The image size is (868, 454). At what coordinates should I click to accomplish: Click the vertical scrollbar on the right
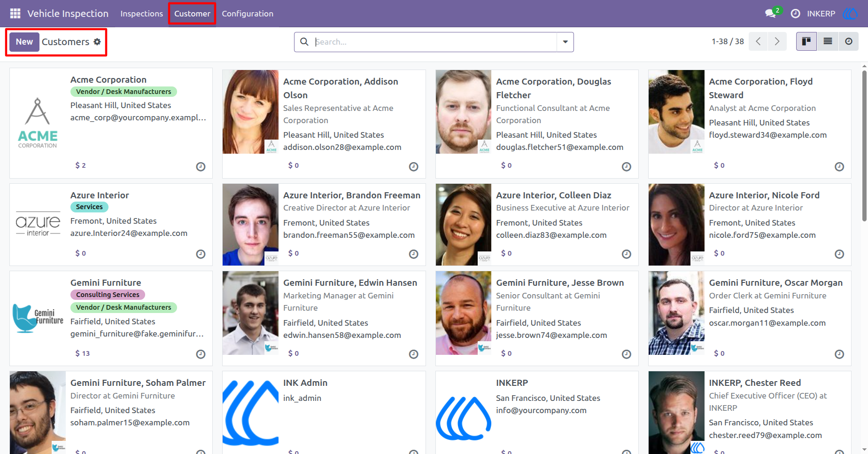pyautogui.click(x=864, y=146)
